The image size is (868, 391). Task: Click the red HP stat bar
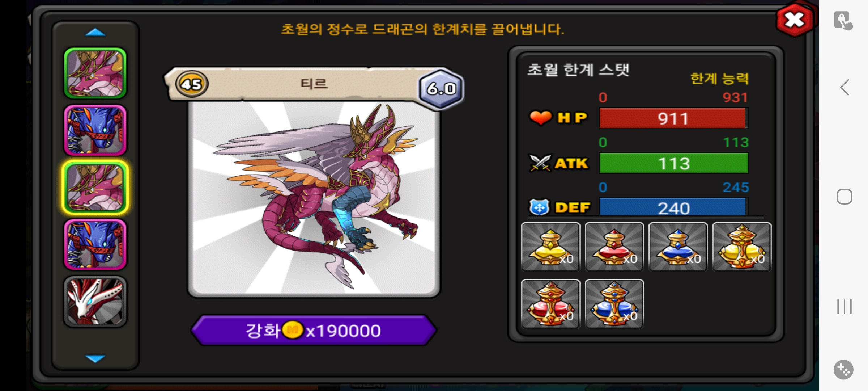(673, 118)
